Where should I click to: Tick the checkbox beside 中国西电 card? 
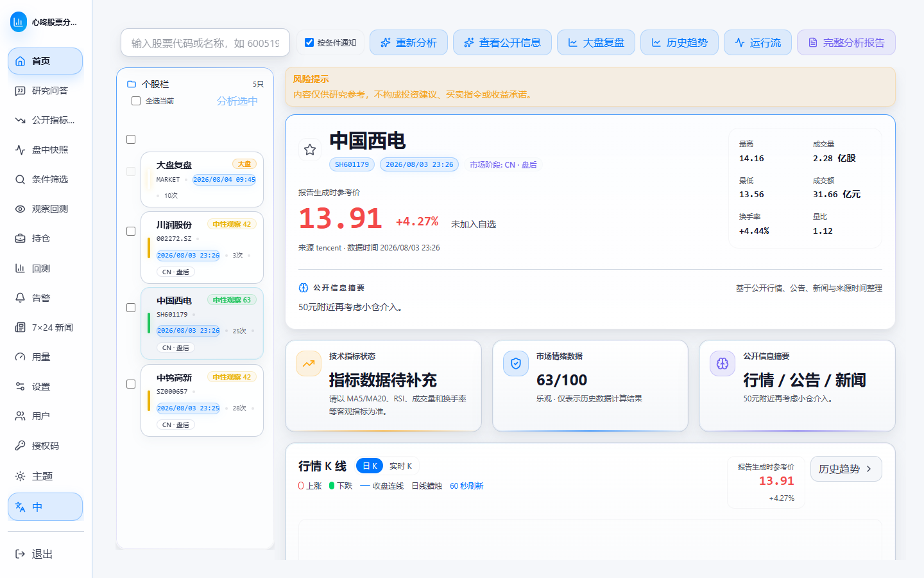click(x=131, y=308)
